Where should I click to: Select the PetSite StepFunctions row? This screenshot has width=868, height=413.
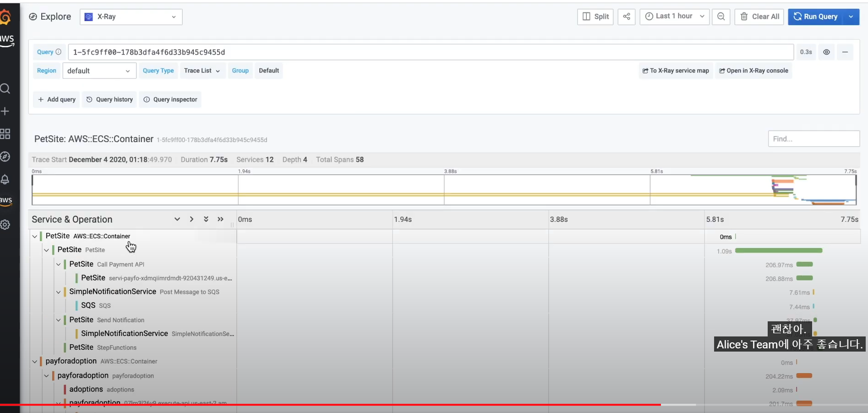103,347
